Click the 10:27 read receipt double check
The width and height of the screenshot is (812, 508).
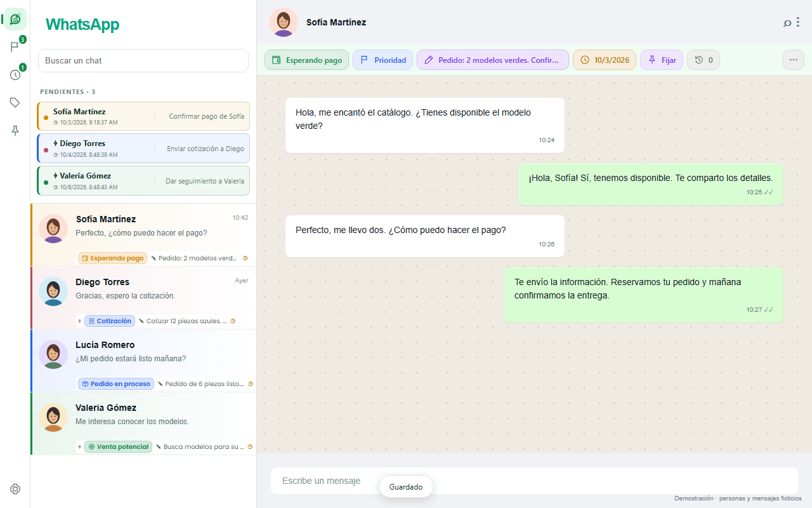[769, 310]
